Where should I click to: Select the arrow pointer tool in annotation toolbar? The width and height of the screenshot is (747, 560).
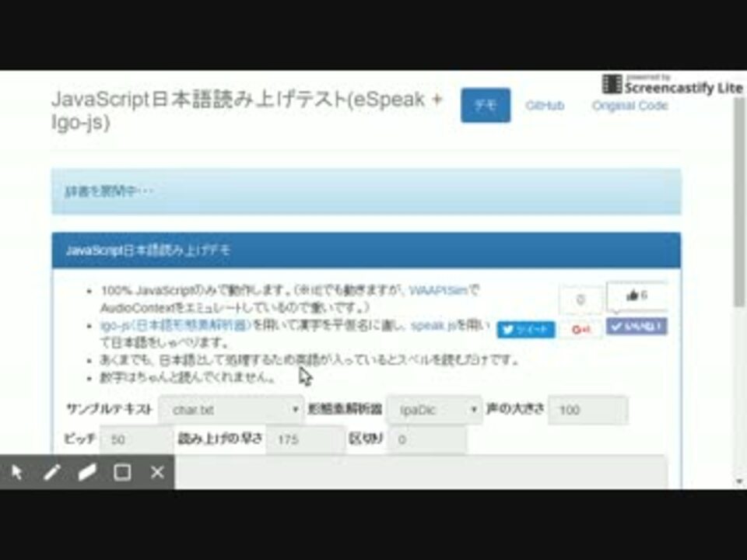pos(19,471)
